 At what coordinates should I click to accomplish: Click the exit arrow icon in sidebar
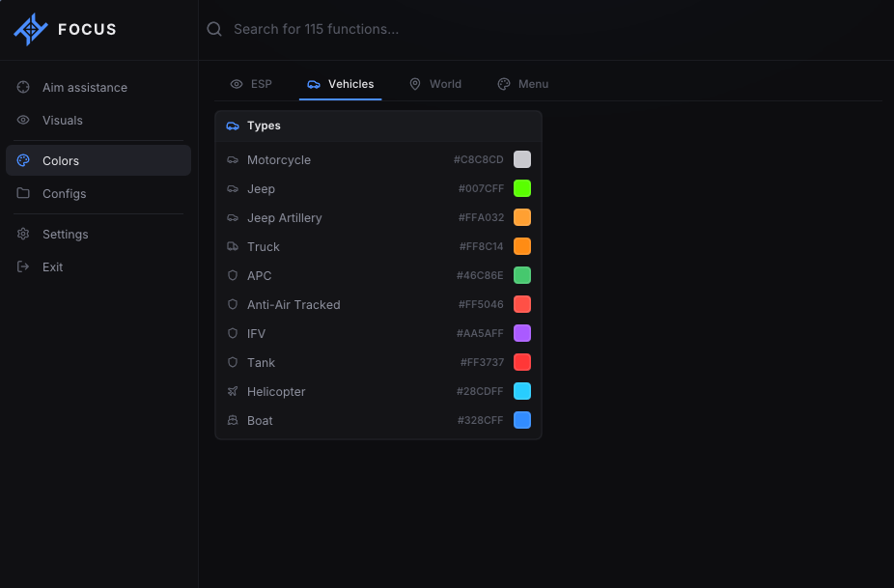(x=23, y=266)
